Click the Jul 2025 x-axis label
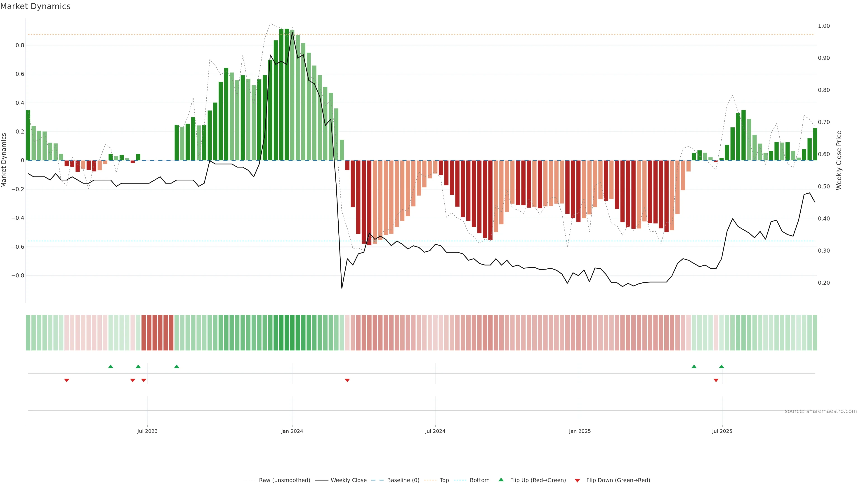Screen dimensions: 868x488 click(x=722, y=431)
